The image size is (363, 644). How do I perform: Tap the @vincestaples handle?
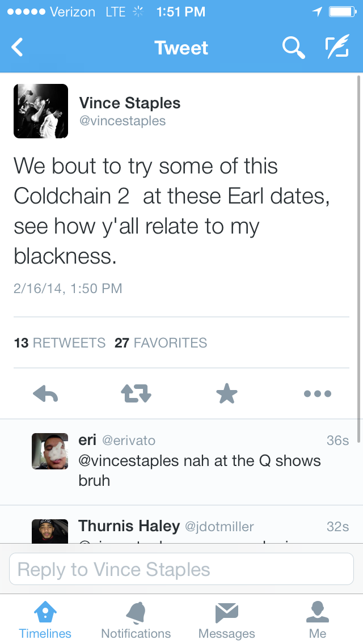(123, 121)
